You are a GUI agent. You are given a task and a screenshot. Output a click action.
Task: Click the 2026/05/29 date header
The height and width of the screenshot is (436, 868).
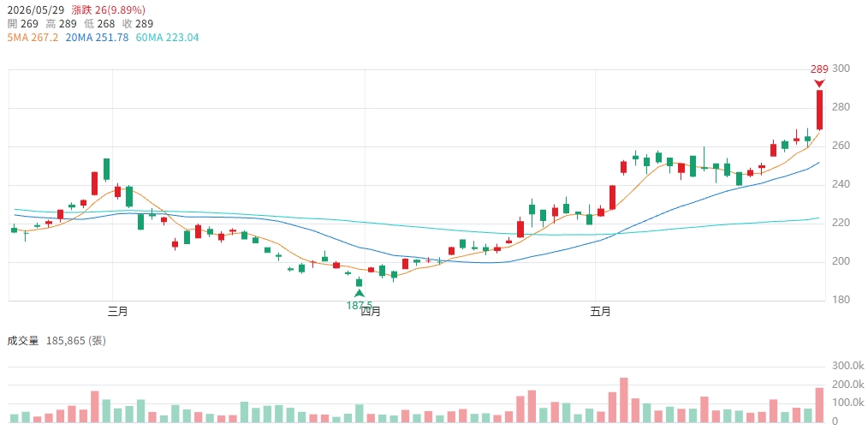click(36, 10)
